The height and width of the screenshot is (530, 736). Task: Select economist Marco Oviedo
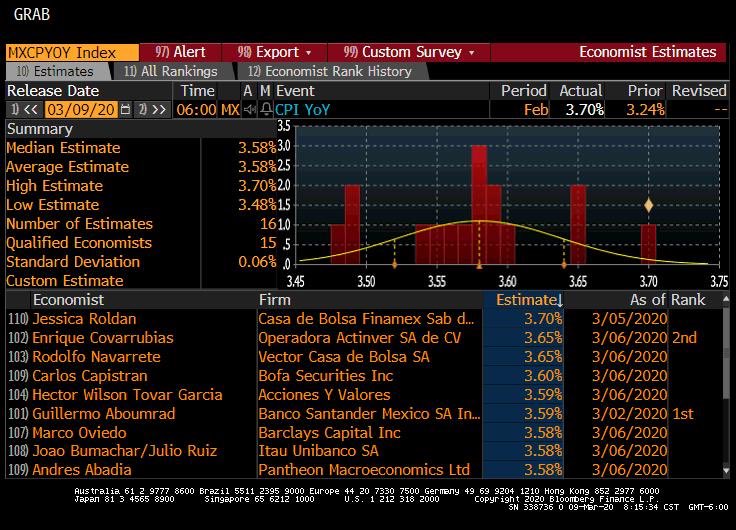click(x=79, y=433)
